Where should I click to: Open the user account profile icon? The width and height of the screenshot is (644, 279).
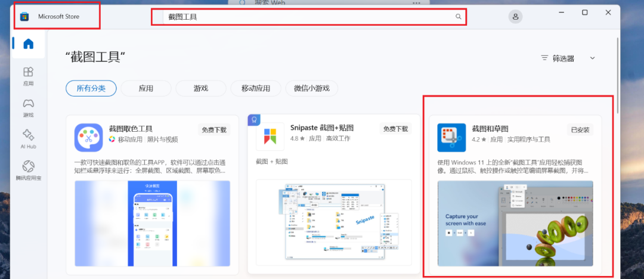pyautogui.click(x=515, y=17)
